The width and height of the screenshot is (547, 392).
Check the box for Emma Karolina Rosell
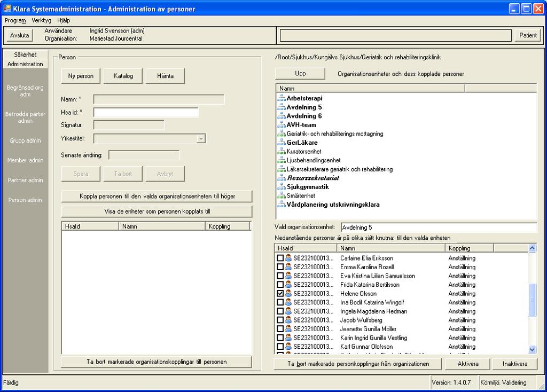tap(280, 267)
